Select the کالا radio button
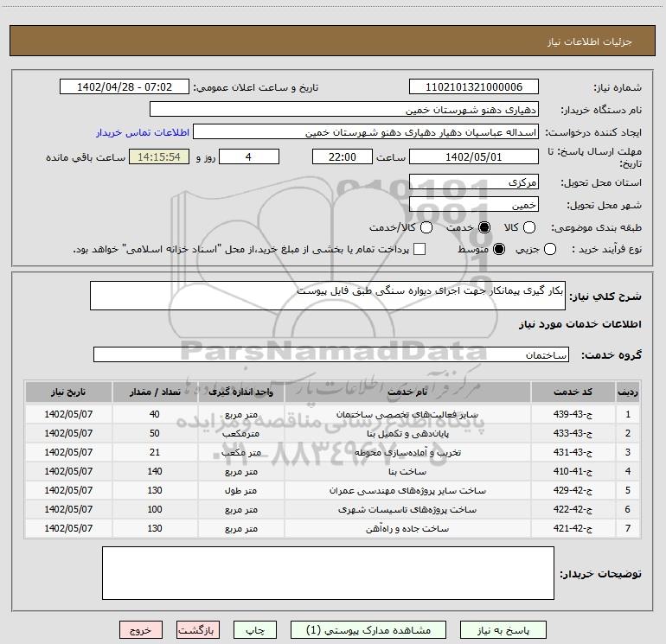 point(528,227)
